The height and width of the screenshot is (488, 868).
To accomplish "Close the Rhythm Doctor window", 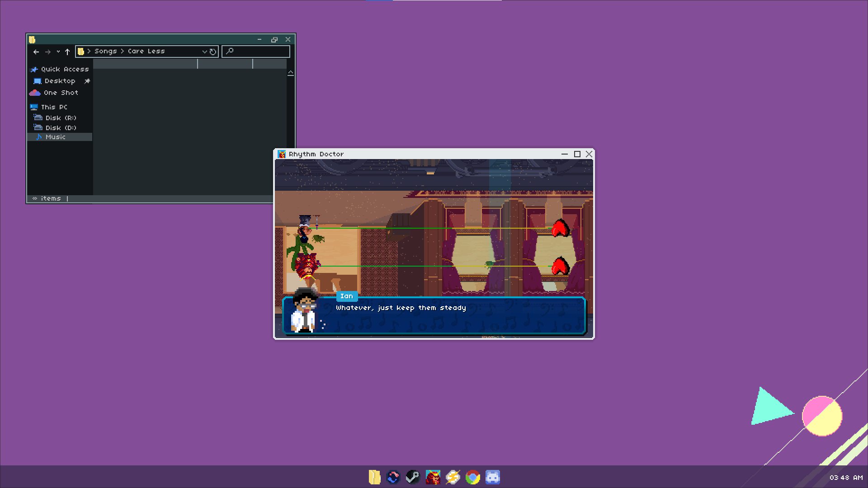I will point(589,154).
